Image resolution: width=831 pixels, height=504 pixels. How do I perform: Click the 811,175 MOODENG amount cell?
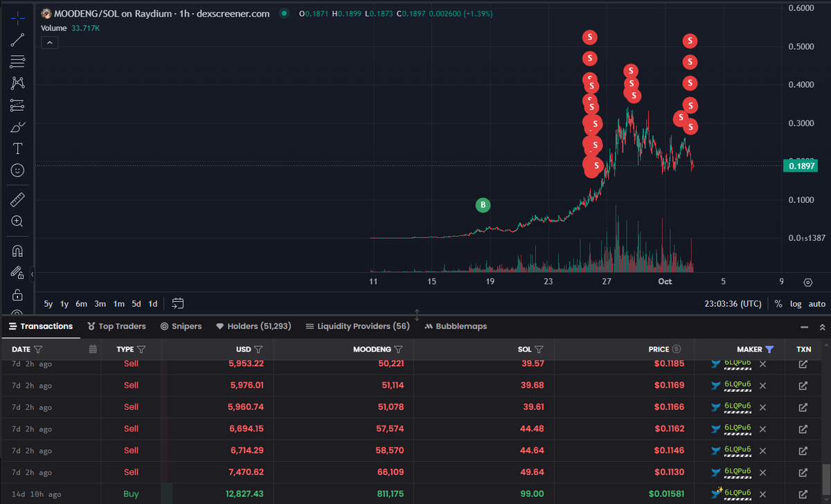[x=387, y=494]
